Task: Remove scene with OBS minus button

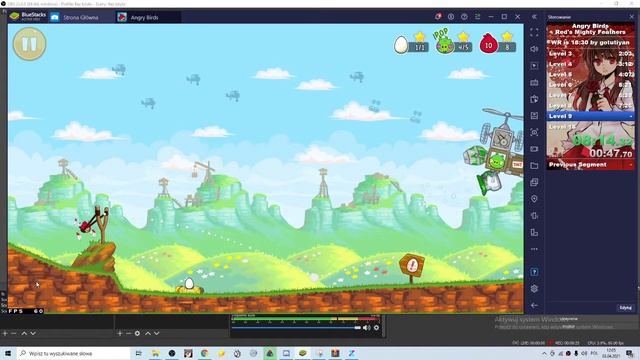Action: click(14, 333)
